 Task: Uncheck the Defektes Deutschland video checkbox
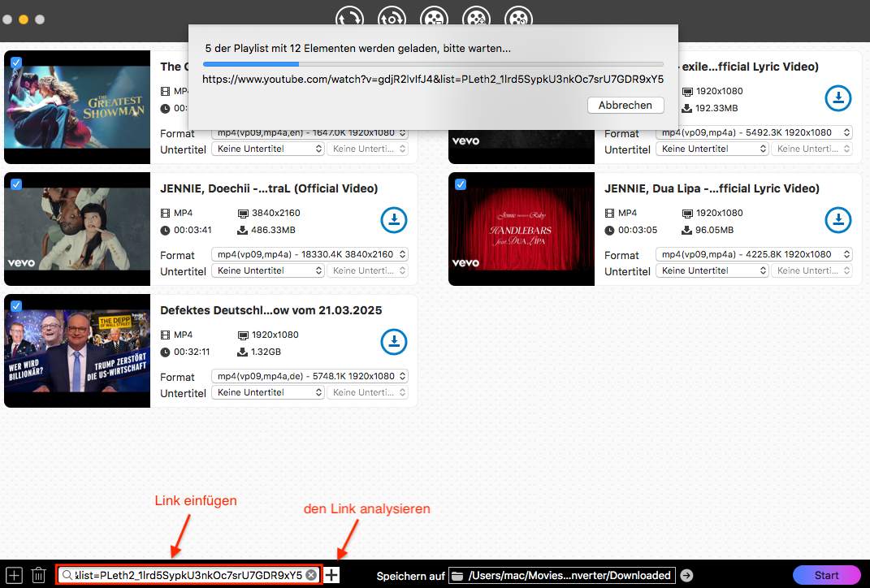pos(16,305)
